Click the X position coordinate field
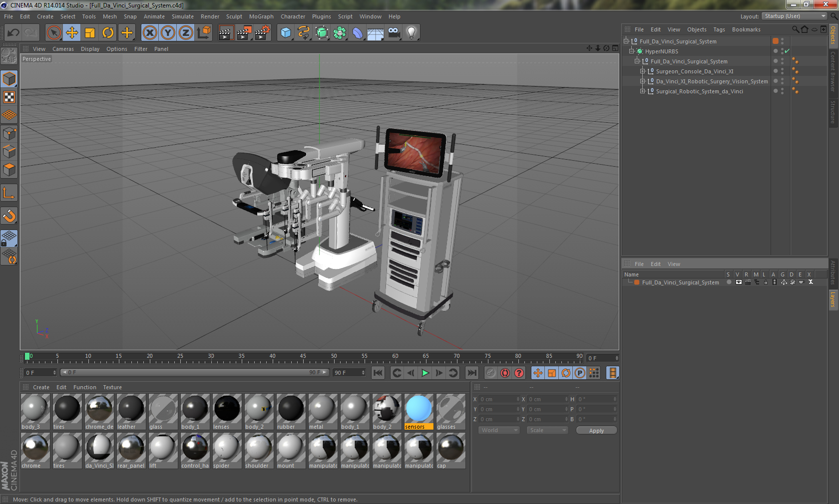Viewport: 839px width, 504px height. 499,399
